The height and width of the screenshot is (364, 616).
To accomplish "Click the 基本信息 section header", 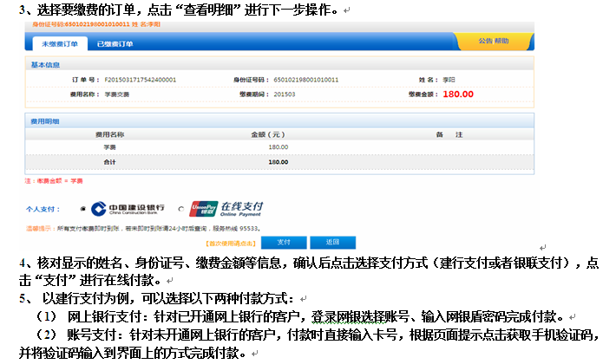I will tap(46, 66).
